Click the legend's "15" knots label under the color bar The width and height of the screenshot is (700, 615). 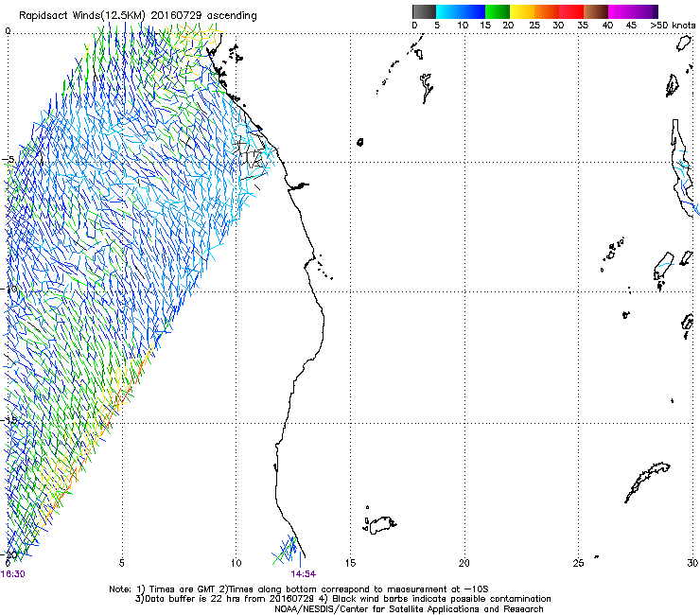point(485,26)
